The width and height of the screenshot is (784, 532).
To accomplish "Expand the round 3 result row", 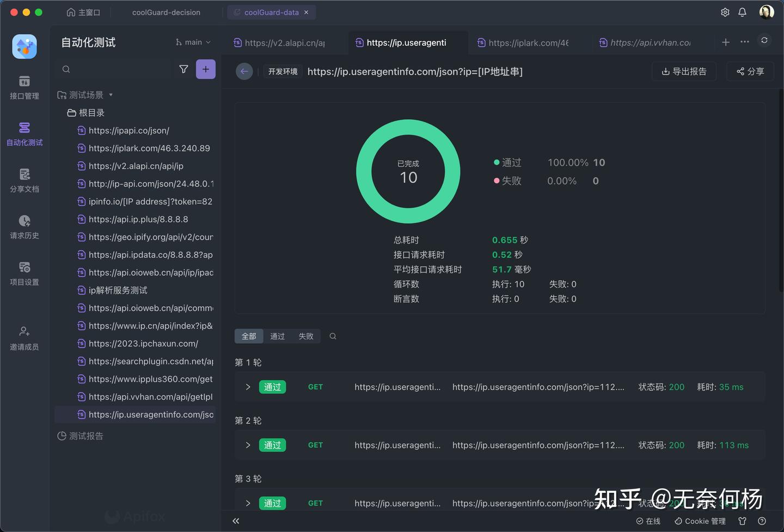I will pyautogui.click(x=248, y=503).
